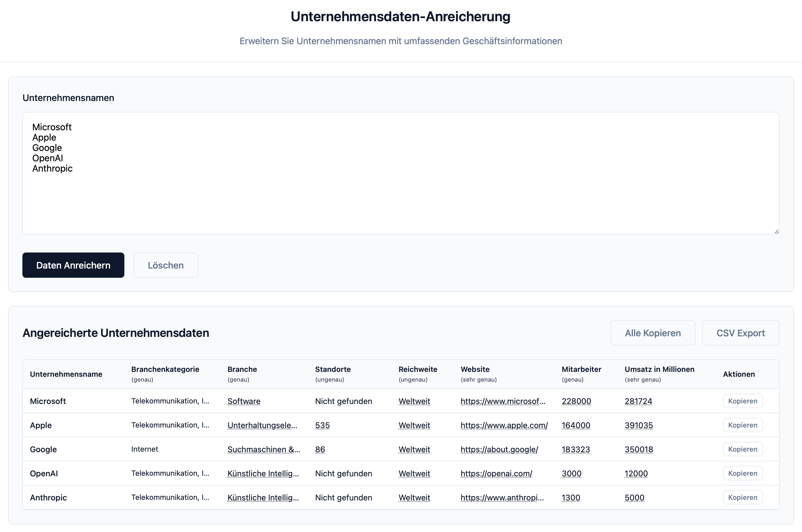Copy the OpenAI row with Kopieren
The height and width of the screenshot is (532, 802).
click(742, 473)
